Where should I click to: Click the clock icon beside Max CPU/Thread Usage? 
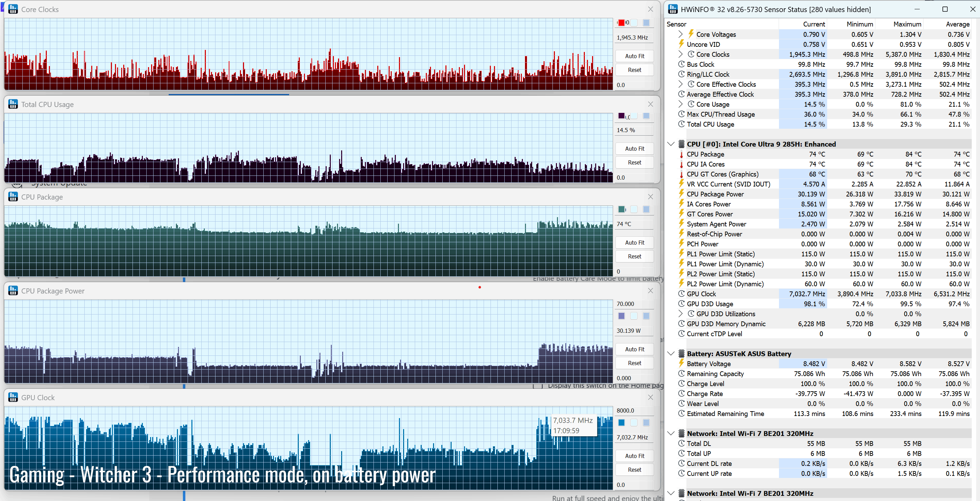(x=681, y=114)
